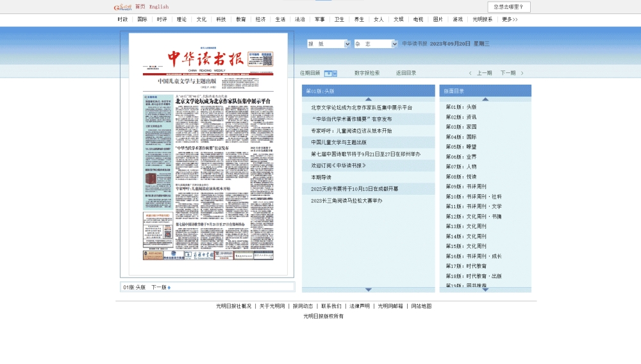Select 第16版:书评周刊·成长
Screen dimensions: 641x364
pos(474,256)
